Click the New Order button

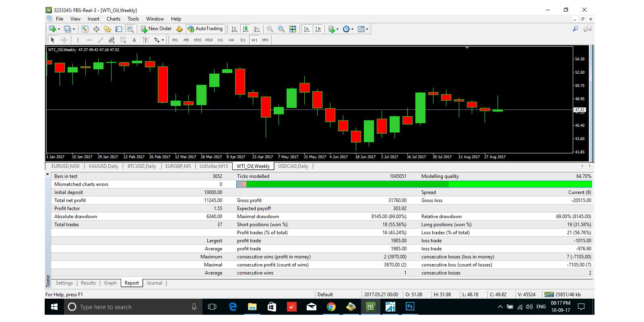tap(156, 29)
